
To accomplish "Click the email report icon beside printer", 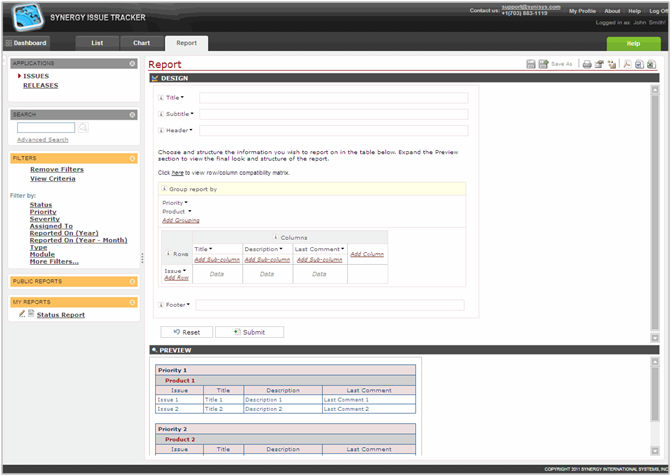I will click(599, 64).
